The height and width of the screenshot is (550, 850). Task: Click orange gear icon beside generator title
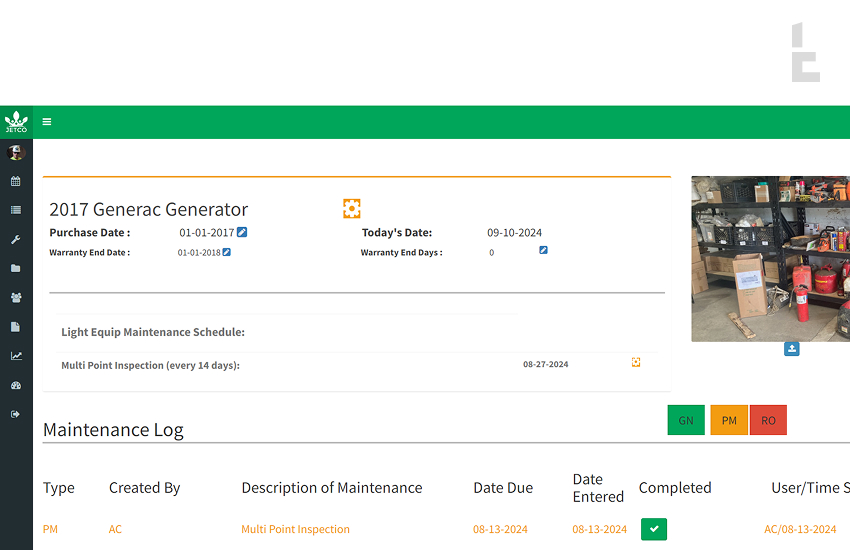tap(351, 208)
